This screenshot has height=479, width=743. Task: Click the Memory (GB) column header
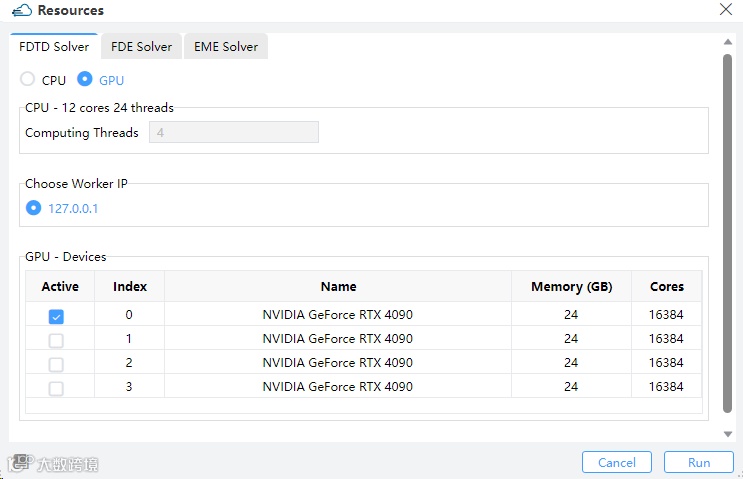(571, 287)
